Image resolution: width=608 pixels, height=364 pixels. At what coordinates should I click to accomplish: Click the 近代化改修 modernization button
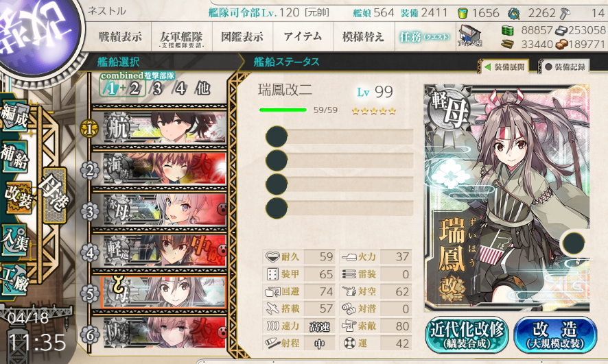(x=467, y=335)
